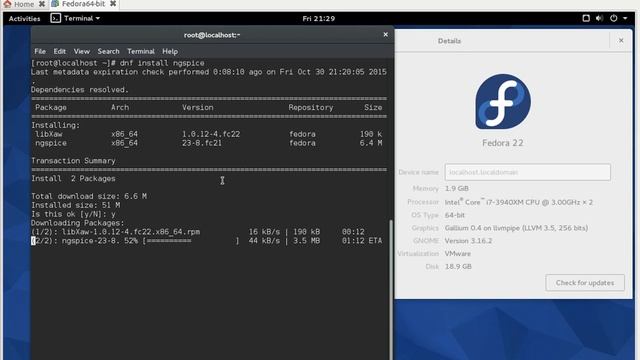The height and width of the screenshot is (360, 640).
Task: Click the 'Repository' column header
Action: pos(311,108)
